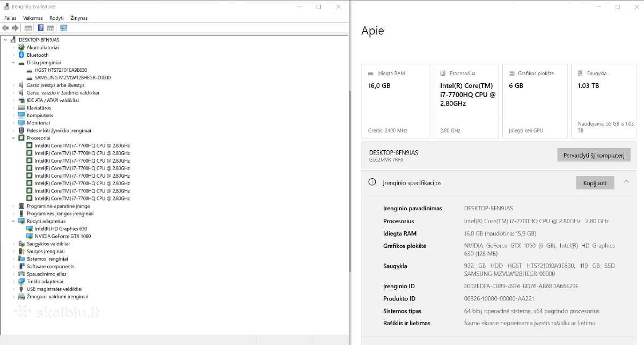Click the USB icon beside USB magistralės valdikliai
Screen dimensions: 644x345
pyautogui.click(x=21, y=289)
